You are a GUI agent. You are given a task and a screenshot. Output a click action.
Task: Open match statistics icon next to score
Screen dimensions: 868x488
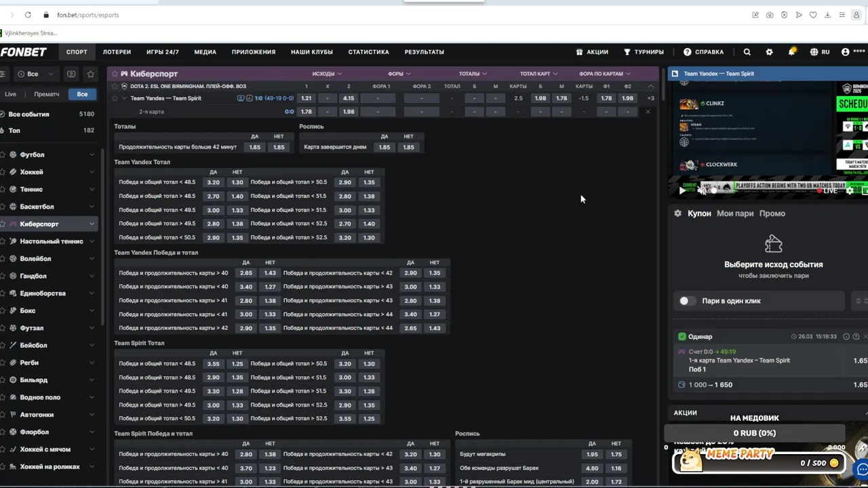(x=249, y=98)
